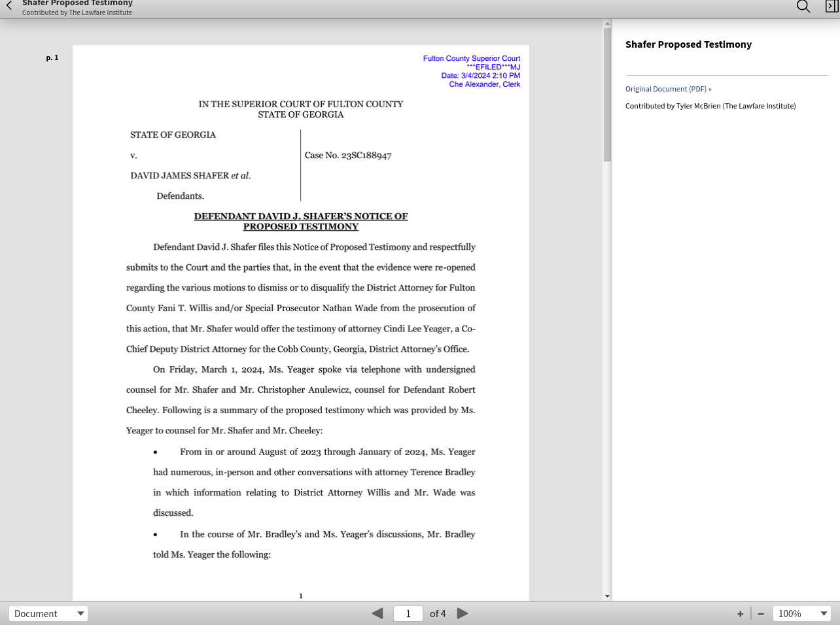Image resolution: width=840 pixels, height=625 pixels.
Task: Click 'IN THE SUPERIOR COURT OF FULTON COUNTY'
Action: point(301,104)
